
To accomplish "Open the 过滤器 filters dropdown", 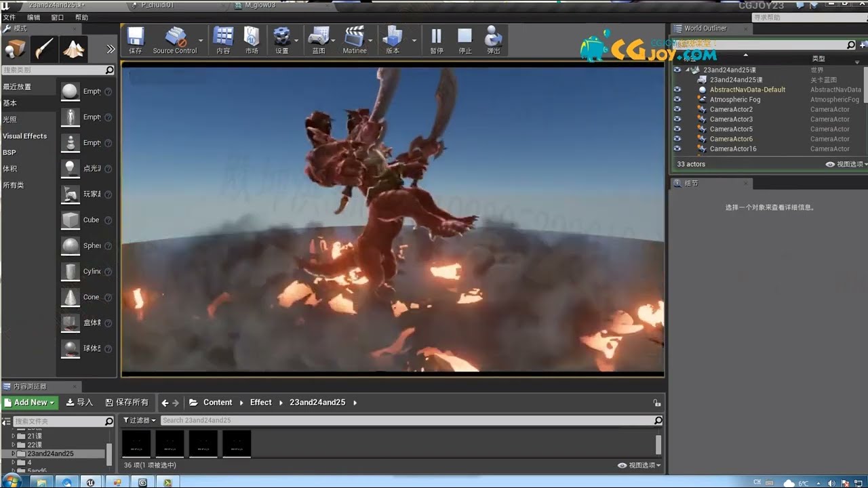I will [x=140, y=420].
